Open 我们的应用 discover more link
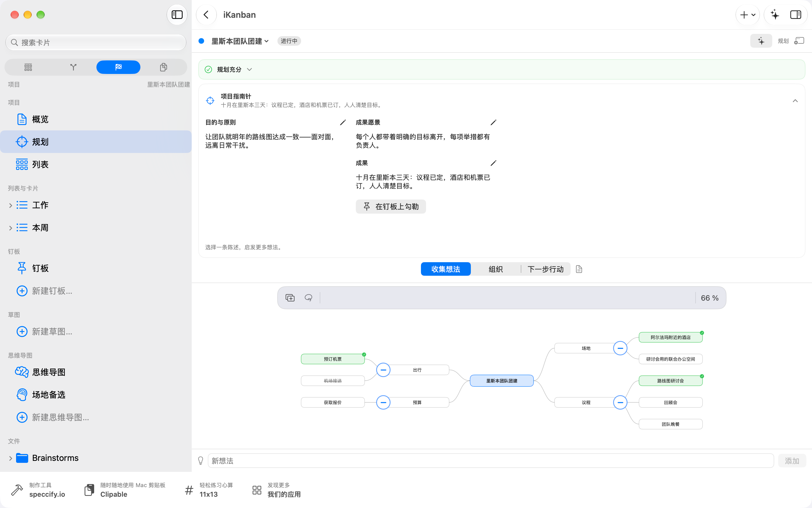Image resolution: width=812 pixels, height=508 pixels. click(x=276, y=490)
